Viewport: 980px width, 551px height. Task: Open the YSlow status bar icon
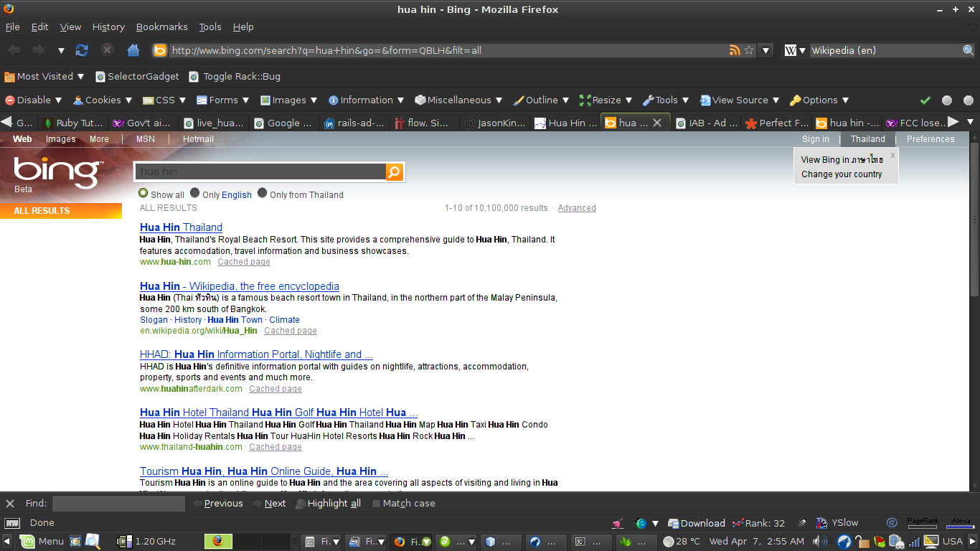(x=837, y=523)
